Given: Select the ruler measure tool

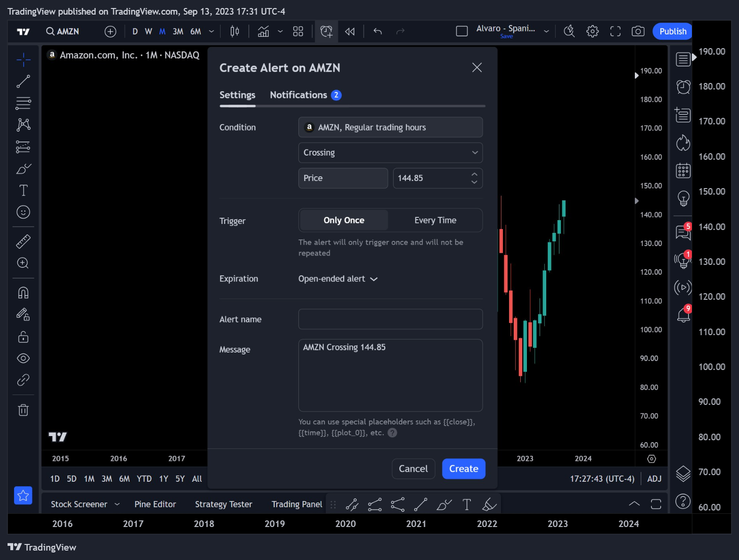Looking at the screenshot, I should pos(23,241).
